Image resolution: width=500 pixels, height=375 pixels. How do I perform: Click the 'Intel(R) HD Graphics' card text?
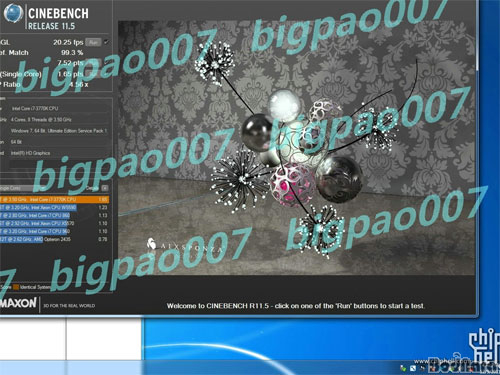point(30,153)
